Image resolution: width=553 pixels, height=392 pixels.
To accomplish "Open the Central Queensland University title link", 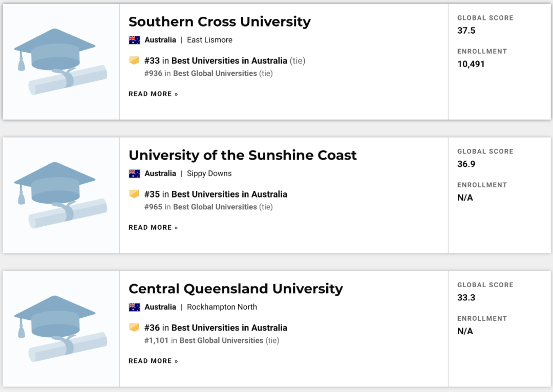I will 236,289.
